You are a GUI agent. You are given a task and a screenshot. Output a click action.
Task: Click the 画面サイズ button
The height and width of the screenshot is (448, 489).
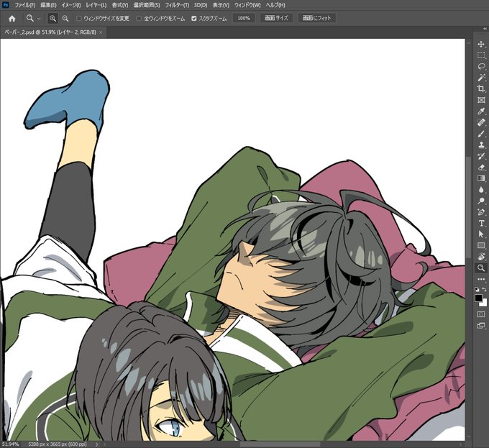276,18
